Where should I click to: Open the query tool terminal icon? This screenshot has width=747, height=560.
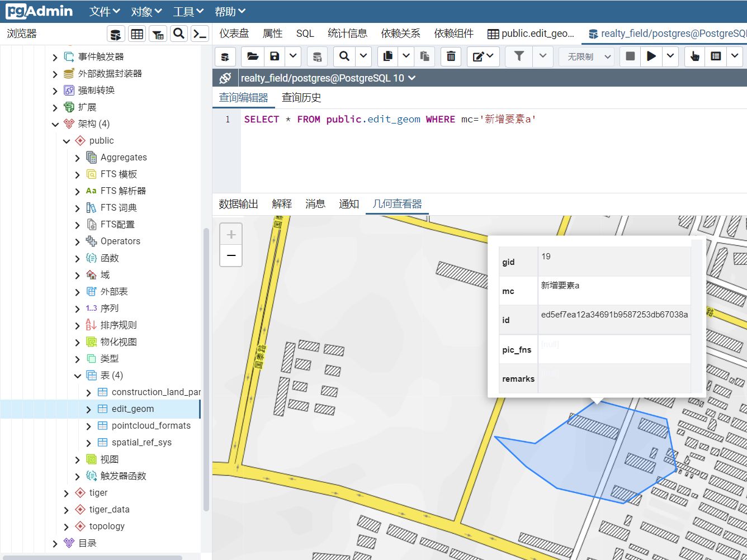coord(200,34)
